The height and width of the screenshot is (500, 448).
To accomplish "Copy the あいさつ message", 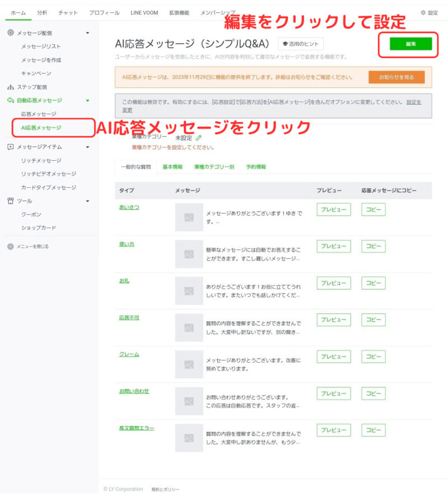I will click(x=374, y=210).
